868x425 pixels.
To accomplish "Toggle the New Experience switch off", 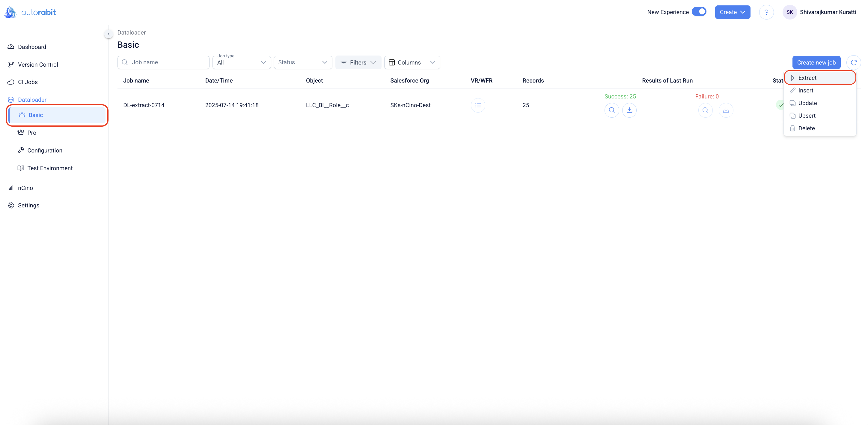I will click(699, 12).
